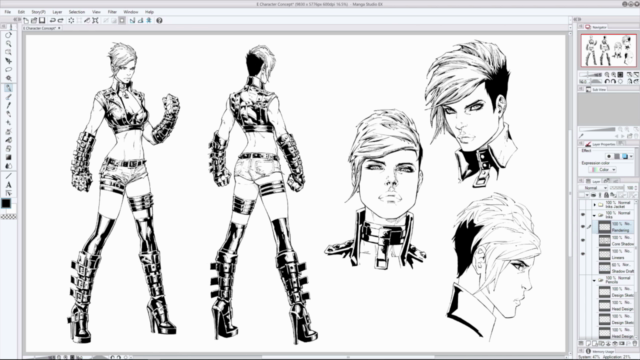
Task: Open the Selection menu
Action: tap(77, 12)
